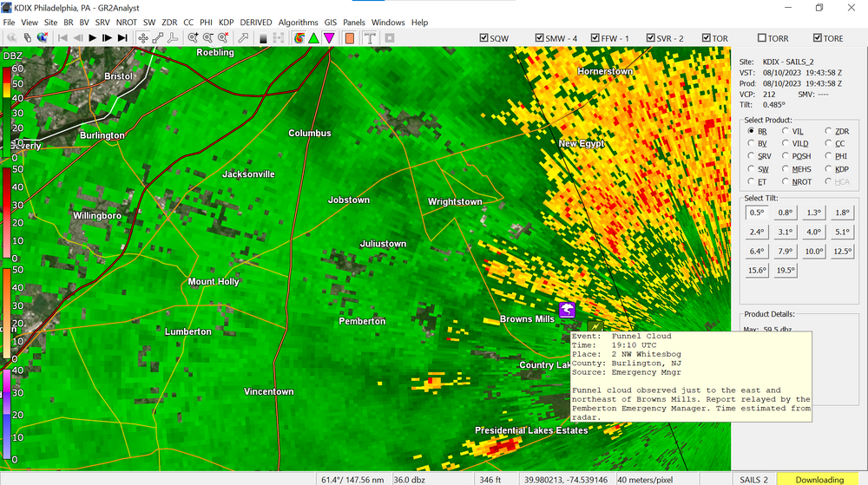Uncheck the TOR warnings checkbox
The width and height of the screenshot is (868, 485).
click(707, 38)
